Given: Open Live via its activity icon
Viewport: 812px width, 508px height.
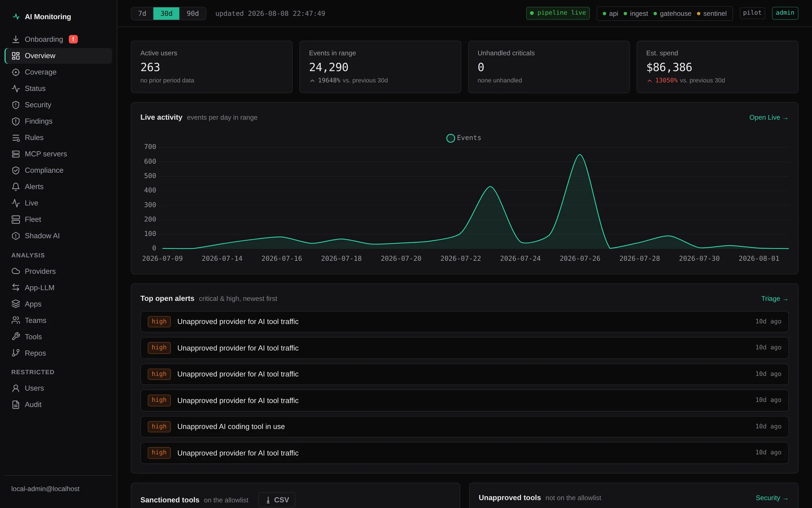Looking at the screenshot, I should (16, 203).
